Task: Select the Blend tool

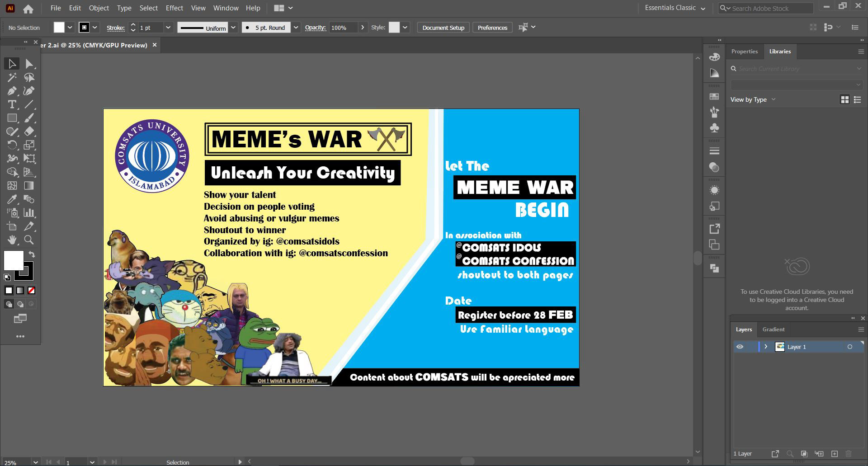Action: tap(29, 199)
